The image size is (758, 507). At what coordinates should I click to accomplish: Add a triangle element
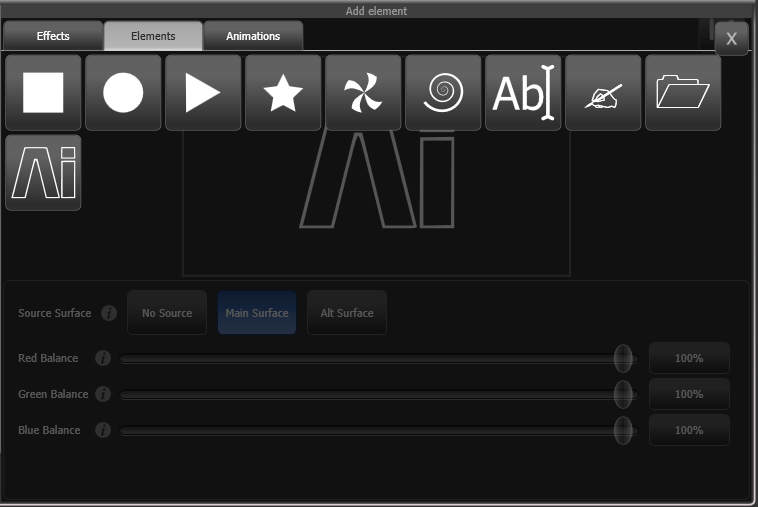(x=203, y=92)
